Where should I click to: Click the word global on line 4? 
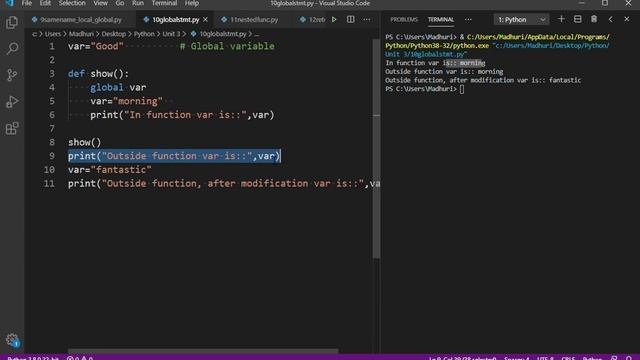[x=107, y=87]
